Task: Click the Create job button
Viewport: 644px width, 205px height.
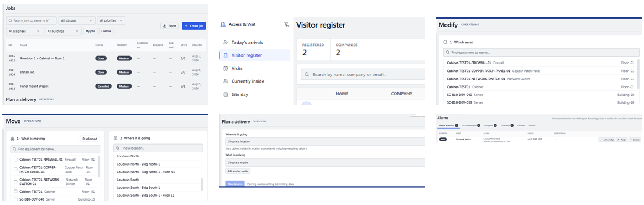Action: pyautogui.click(x=194, y=26)
